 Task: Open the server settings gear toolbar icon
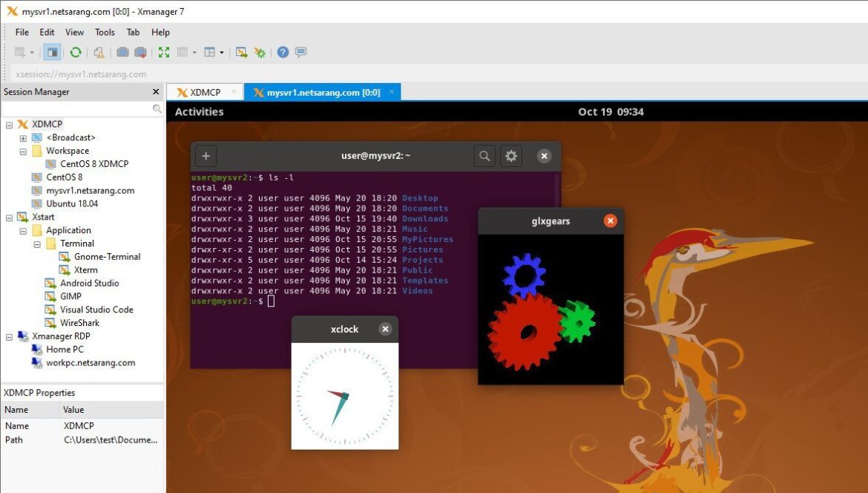[x=259, y=52]
